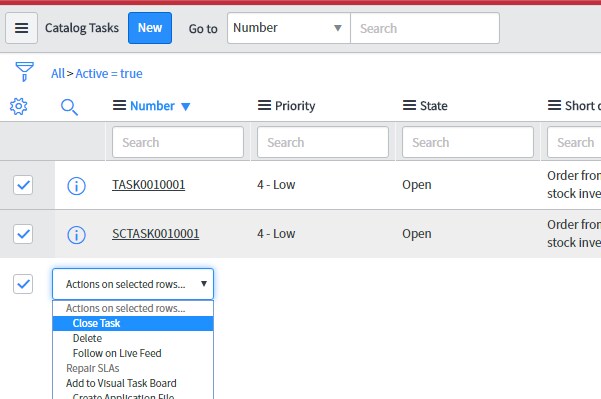Open Priority column options menu icon
601x399 pixels.
[264, 105]
